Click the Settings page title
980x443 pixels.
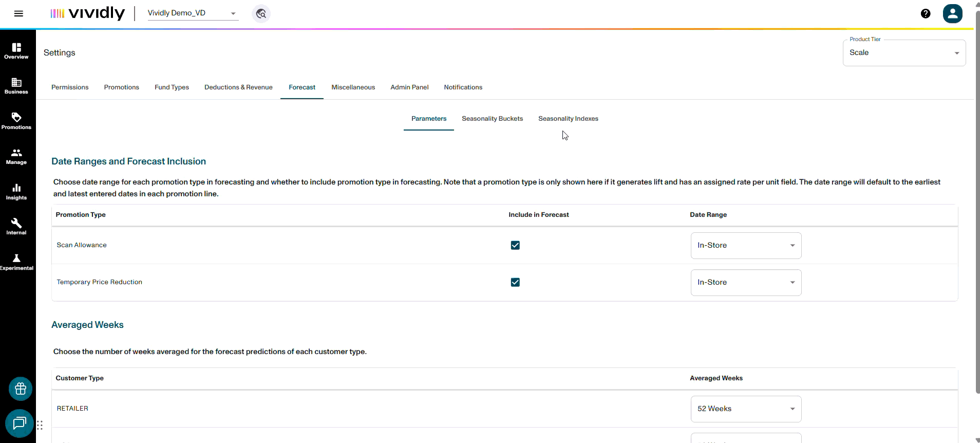point(60,53)
